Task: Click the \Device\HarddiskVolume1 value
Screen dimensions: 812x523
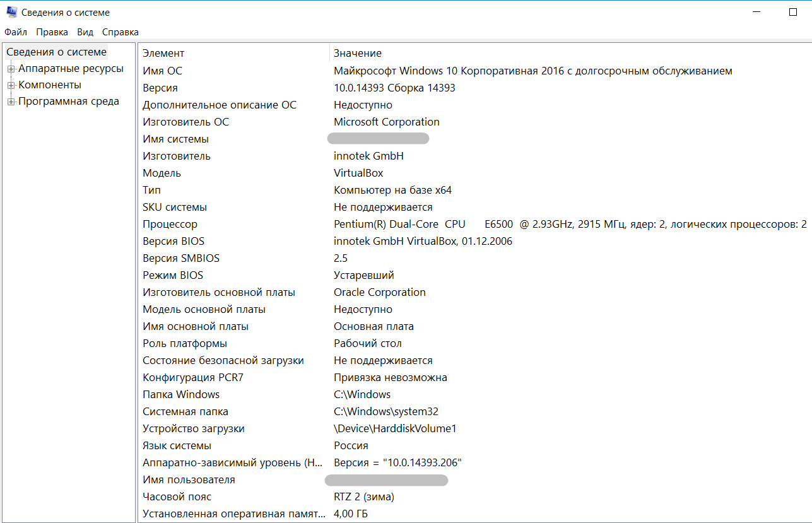Action: point(395,428)
